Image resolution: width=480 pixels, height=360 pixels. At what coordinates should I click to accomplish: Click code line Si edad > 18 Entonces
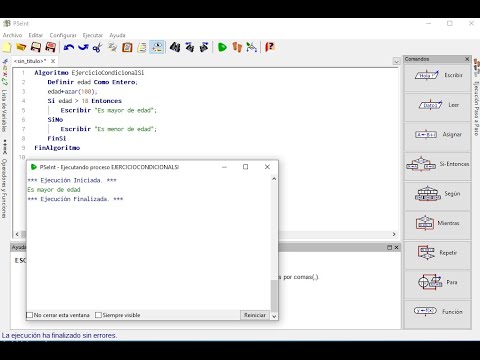(x=85, y=101)
